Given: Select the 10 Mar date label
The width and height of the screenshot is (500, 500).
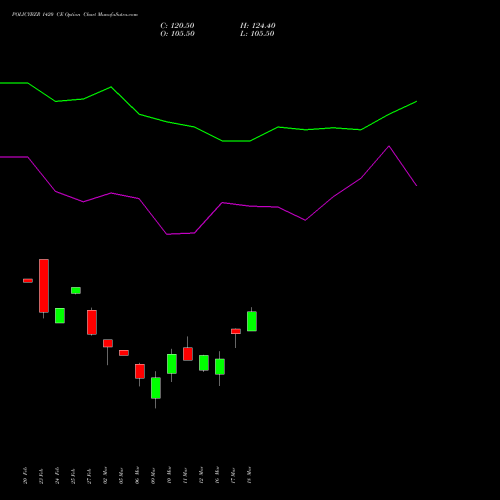Looking at the screenshot, I should coord(170,476).
